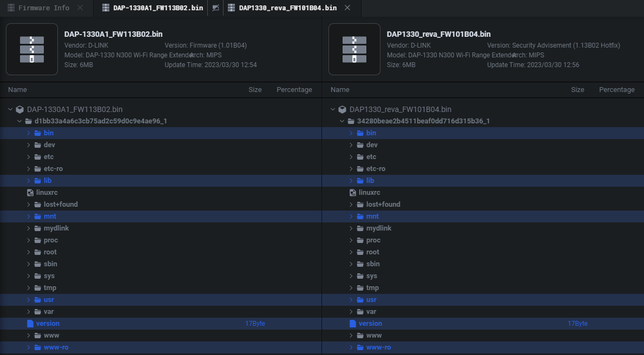Collapse the 34280beae2b4511beaf0dd716d315b36_1 folder
The height and width of the screenshot is (355, 644).
(341, 121)
